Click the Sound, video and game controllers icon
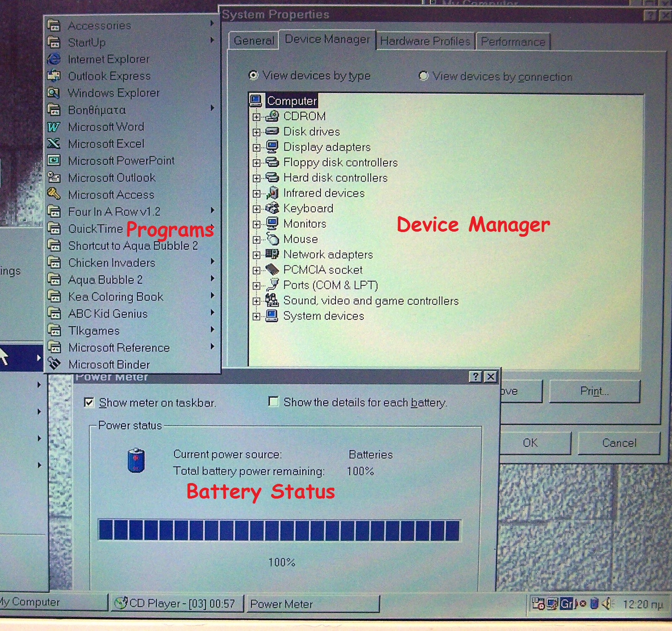The image size is (672, 631). coord(272,300)
